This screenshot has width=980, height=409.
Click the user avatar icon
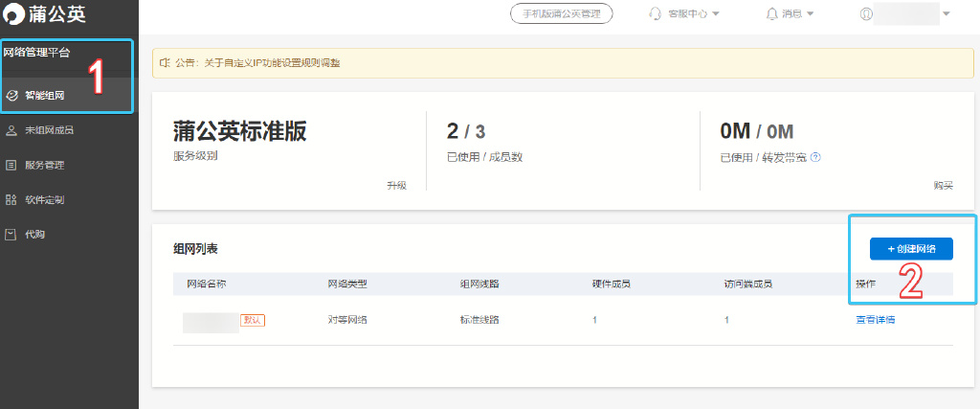tap(866, 13)
